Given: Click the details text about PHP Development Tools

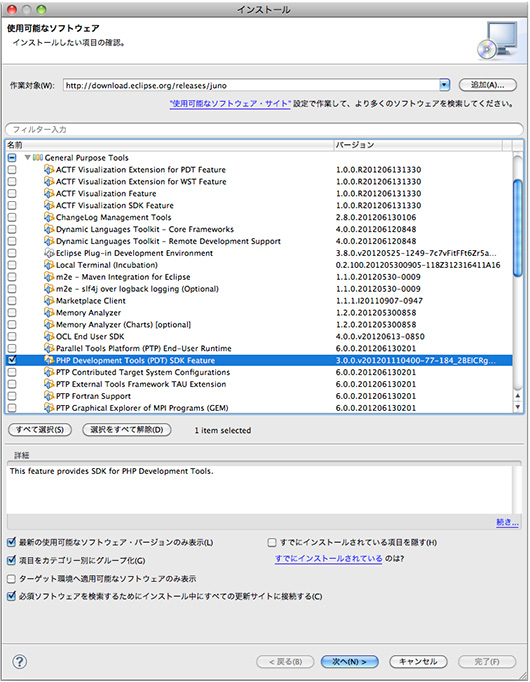Looking at the screenshot, I should click(111, 471).
